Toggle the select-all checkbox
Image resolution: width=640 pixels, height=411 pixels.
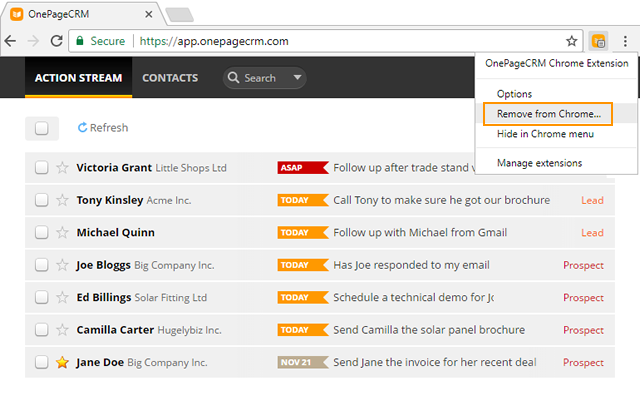tap(42, 128)
